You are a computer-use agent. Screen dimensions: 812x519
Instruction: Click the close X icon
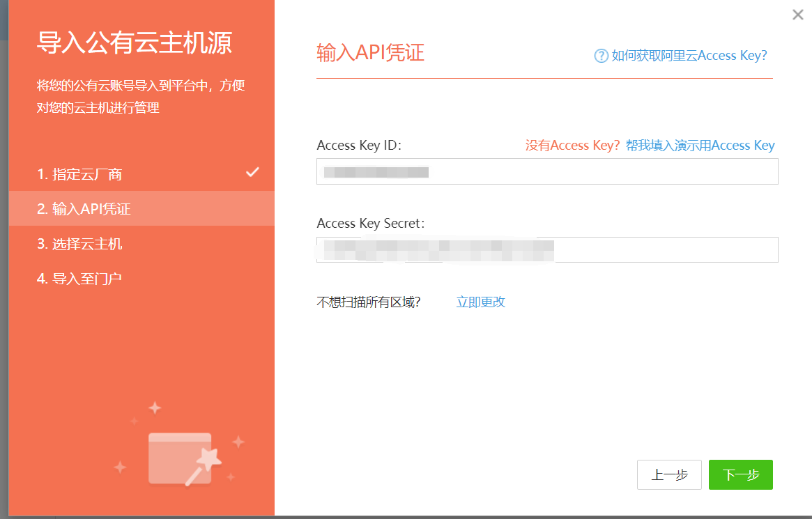797,15
